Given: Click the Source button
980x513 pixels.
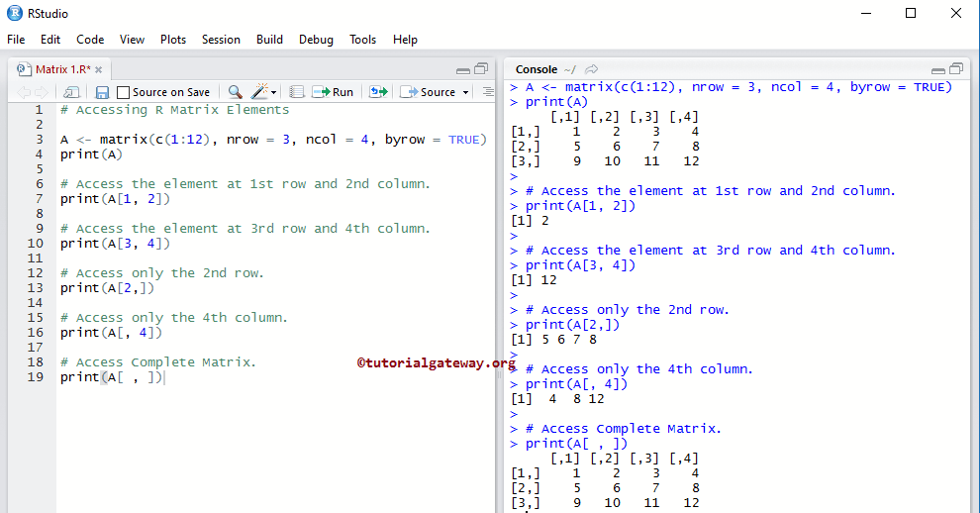Looking at the screenshot, I should point(428,92).
